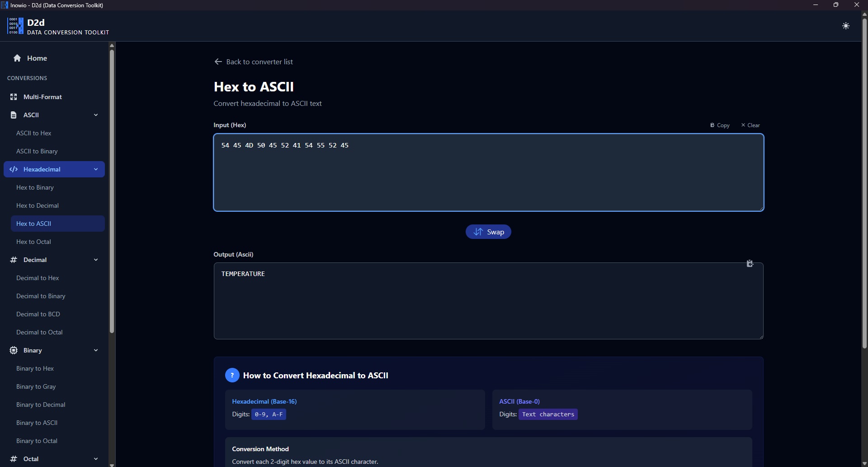This screenshot has height=467, width=868.
Task: Click main scrollbar down arrow
Action: (x=864, y=463)
